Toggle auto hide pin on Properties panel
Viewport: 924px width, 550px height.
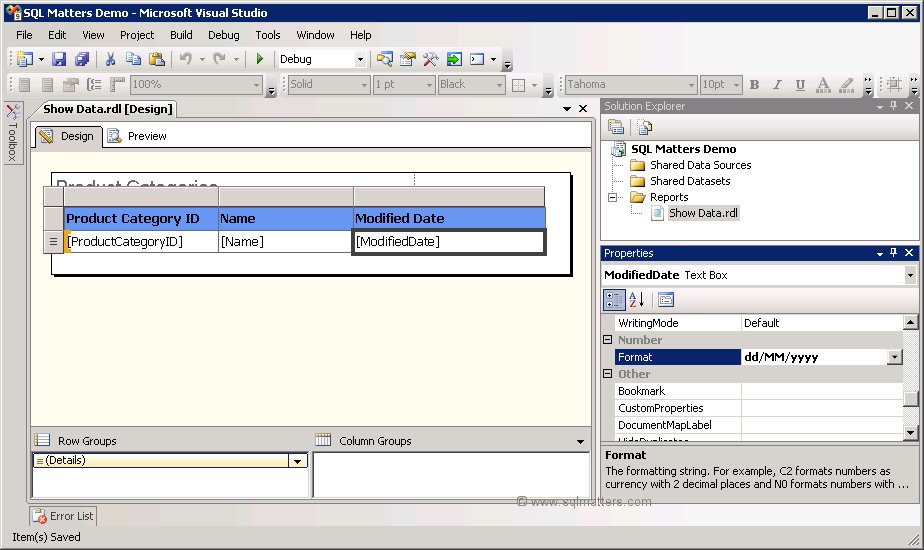tap(893, 253)
